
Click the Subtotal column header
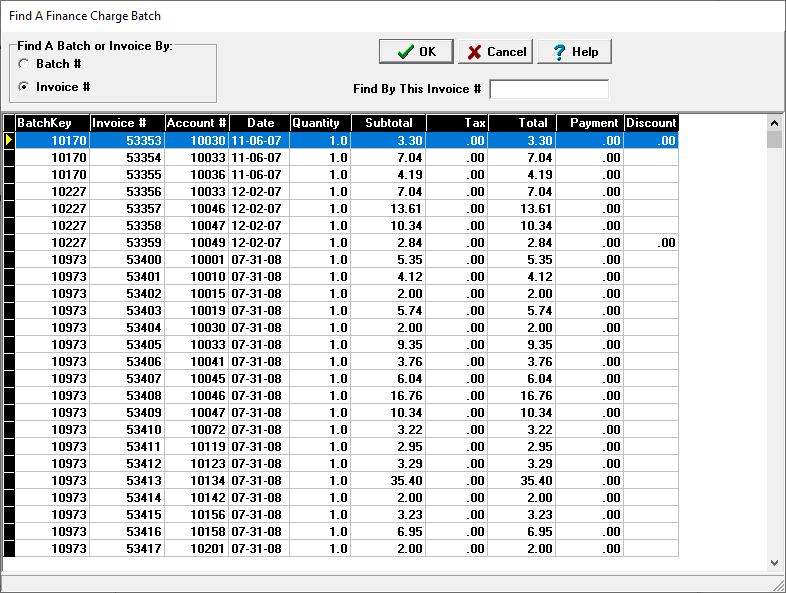(388, 123)
